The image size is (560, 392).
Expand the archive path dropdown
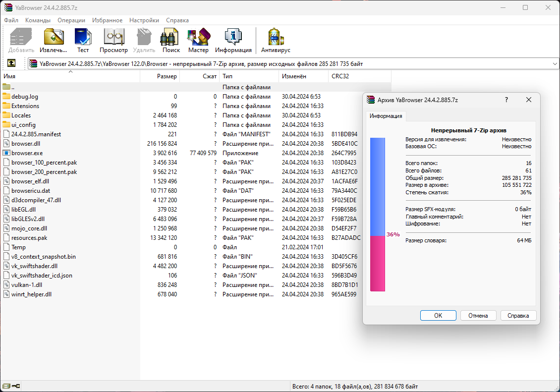point(555,63)
